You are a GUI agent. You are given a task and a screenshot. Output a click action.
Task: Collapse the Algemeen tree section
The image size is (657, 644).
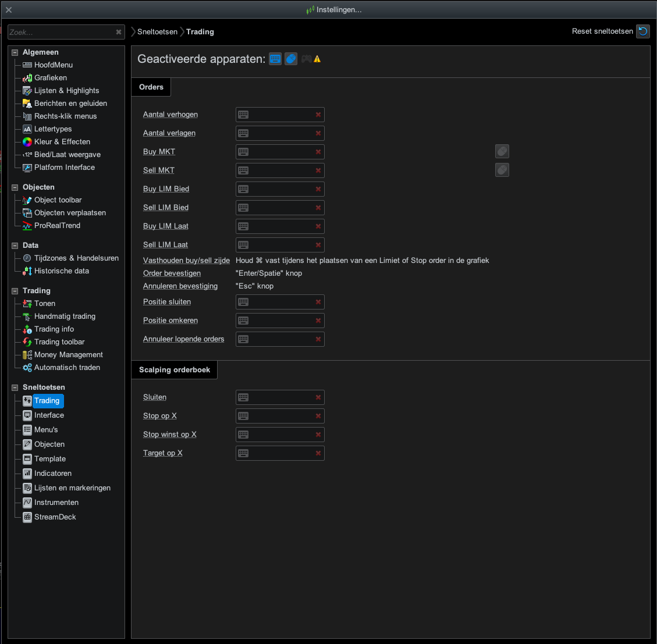tap(15, 52)
